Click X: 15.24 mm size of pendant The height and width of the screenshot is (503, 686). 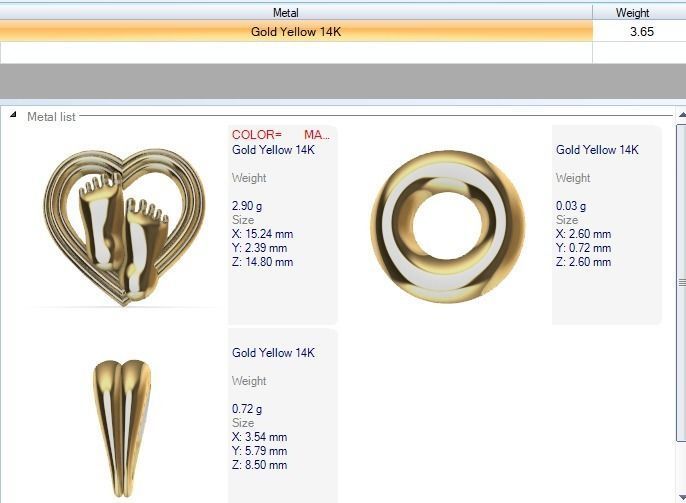pyautogui.click(x=262, y=234)
